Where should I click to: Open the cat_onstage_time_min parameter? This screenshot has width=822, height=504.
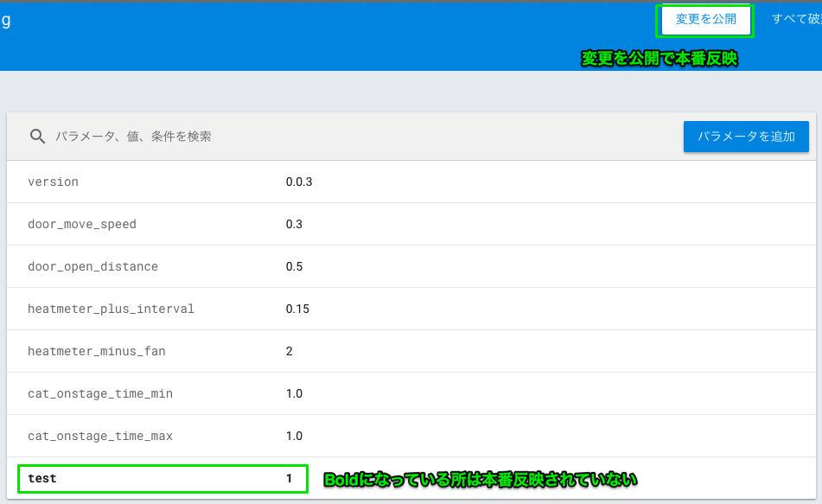pyautogui.click(x=100, y=394)
